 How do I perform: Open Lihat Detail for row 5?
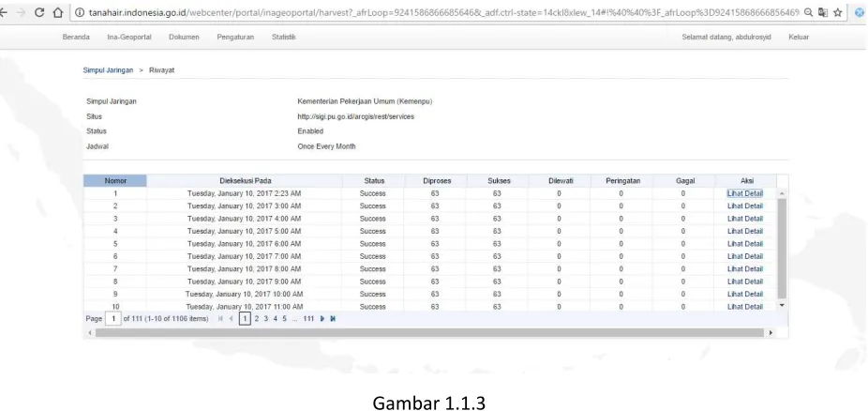tap(744, 244)
